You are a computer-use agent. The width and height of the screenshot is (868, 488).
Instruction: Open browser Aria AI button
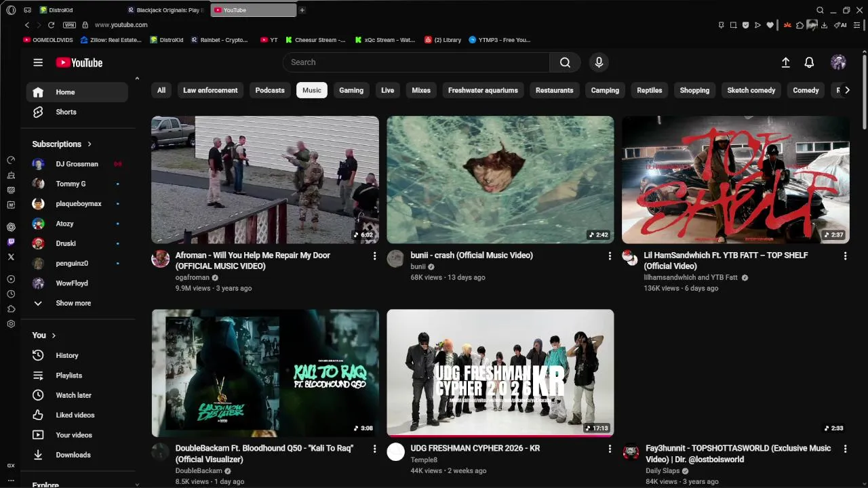tap(841, 25)
